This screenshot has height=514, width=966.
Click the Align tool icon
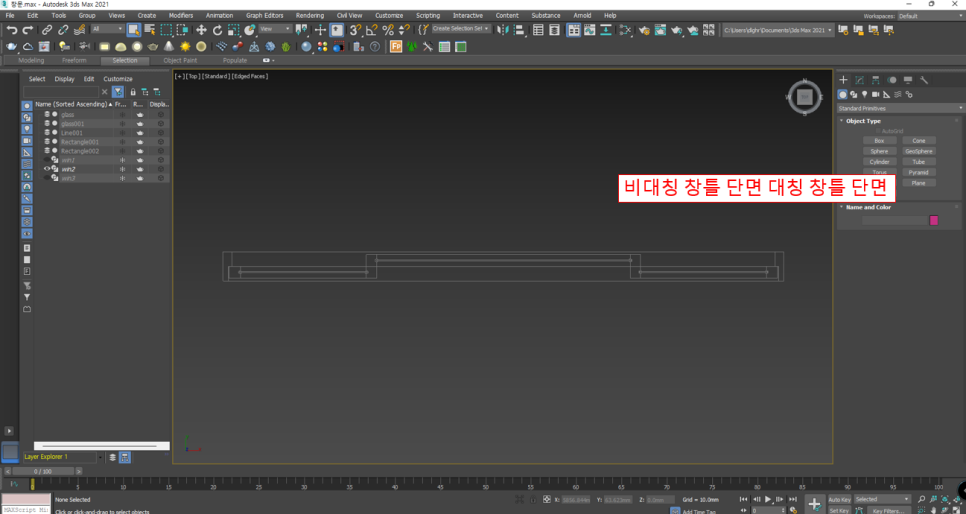(x=519, y=30)
